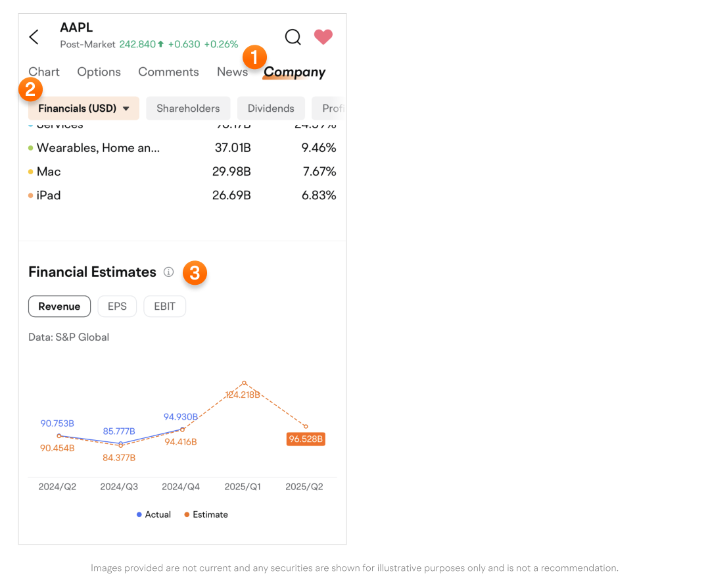This screenshot has width=710, height=588.
Task: Open the search magnifier icon
Action: [293, 37]
